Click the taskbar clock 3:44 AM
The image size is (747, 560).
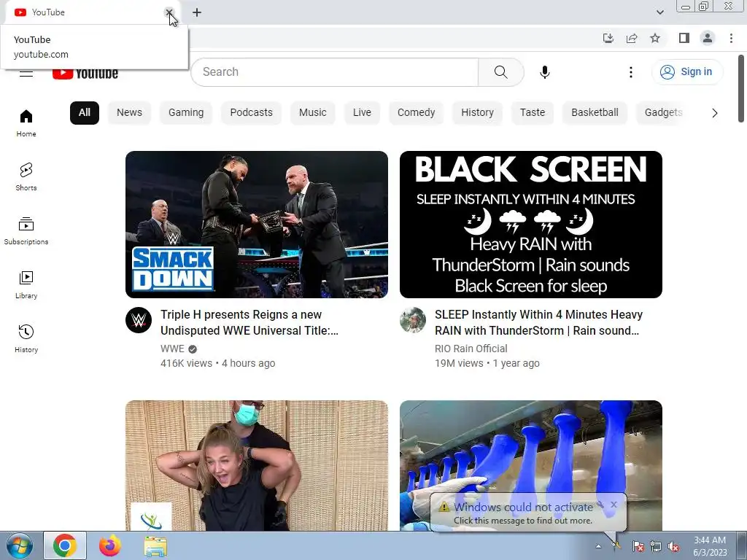pyautogui.click(x=710, y=546)
